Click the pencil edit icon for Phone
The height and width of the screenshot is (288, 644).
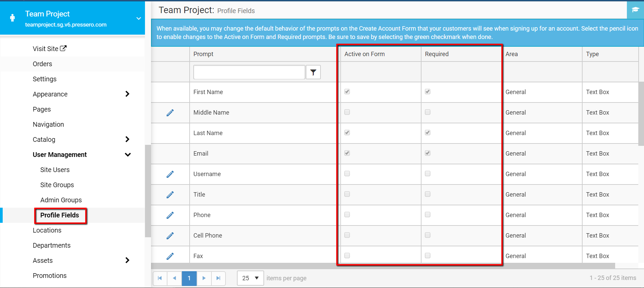(x=170, y=215)
